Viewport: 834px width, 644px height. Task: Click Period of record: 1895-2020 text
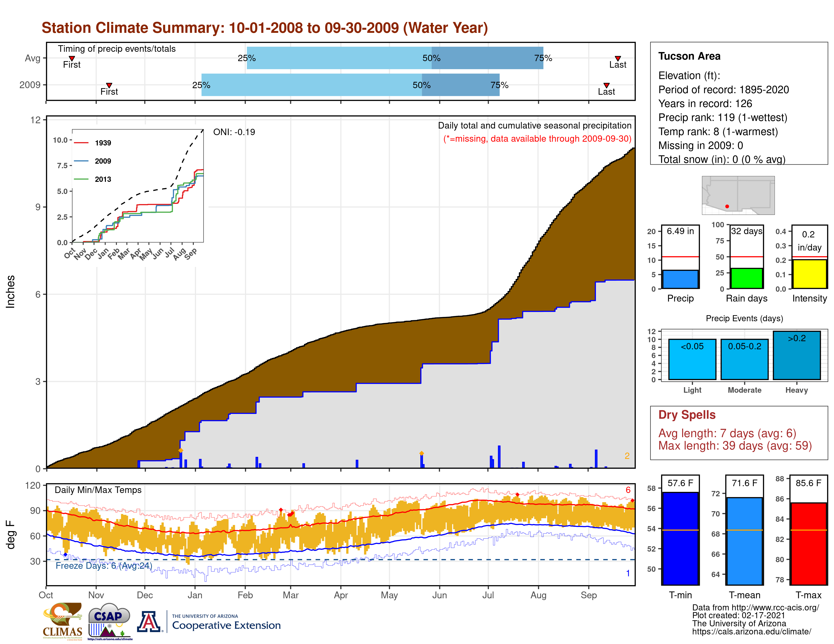click(724, 90)
